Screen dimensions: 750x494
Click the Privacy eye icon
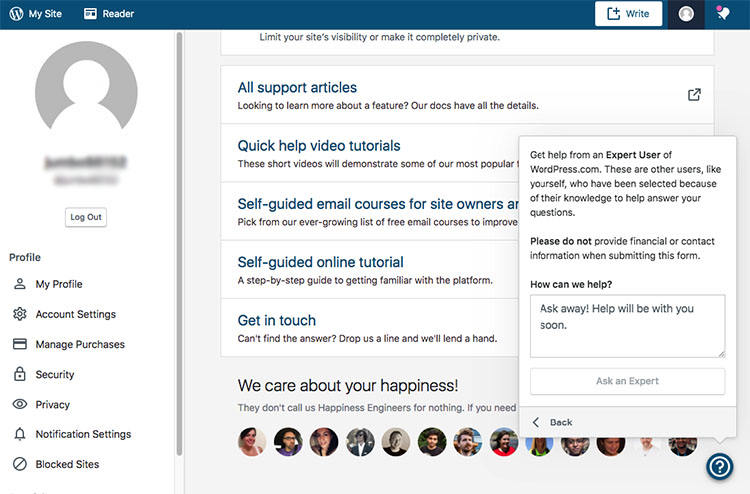coord(19,404)
